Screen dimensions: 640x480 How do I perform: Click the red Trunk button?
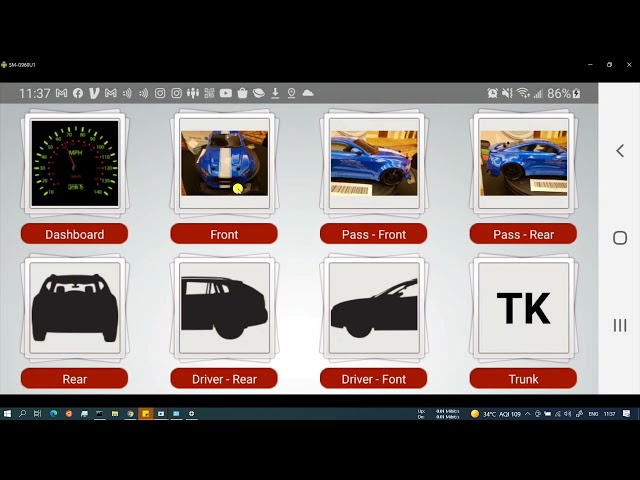523,378
